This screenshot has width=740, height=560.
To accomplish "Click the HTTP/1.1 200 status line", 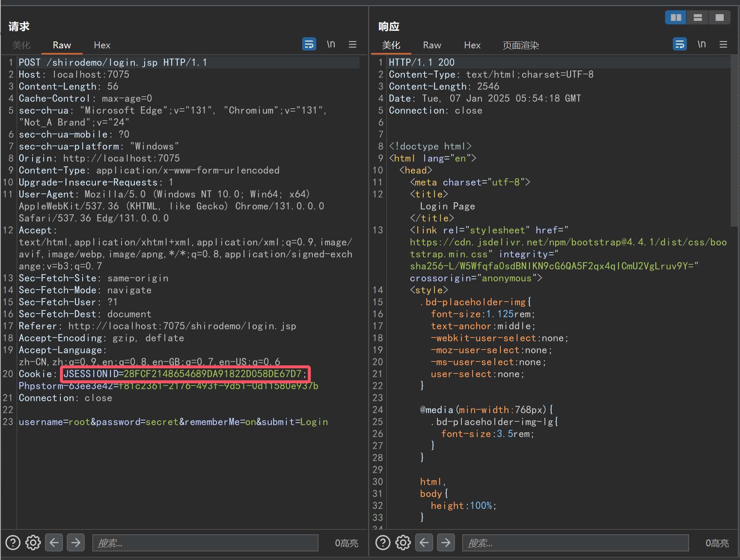I will pos(422,62).
